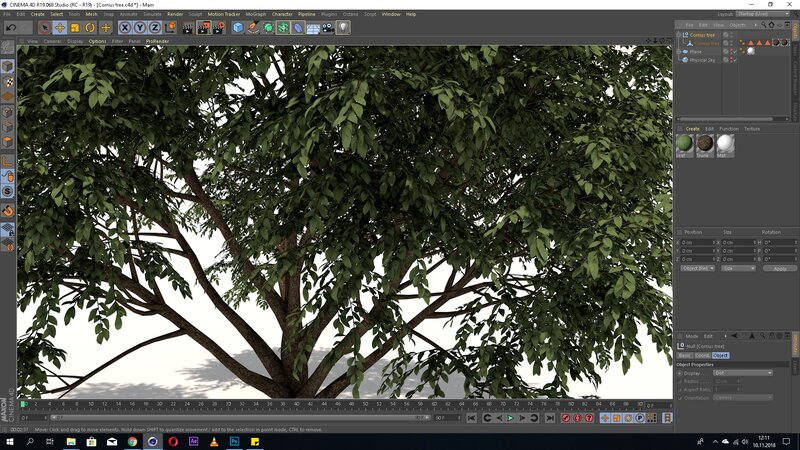The image size is (800, 450).
Task: Switch to the Coord. tab in attributes
Action: [702, 355]
